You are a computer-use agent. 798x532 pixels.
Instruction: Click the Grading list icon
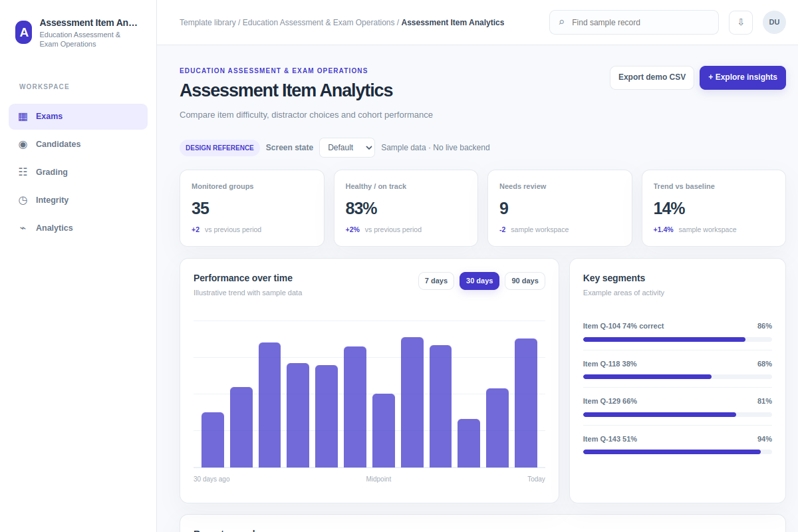pos(23,172)
